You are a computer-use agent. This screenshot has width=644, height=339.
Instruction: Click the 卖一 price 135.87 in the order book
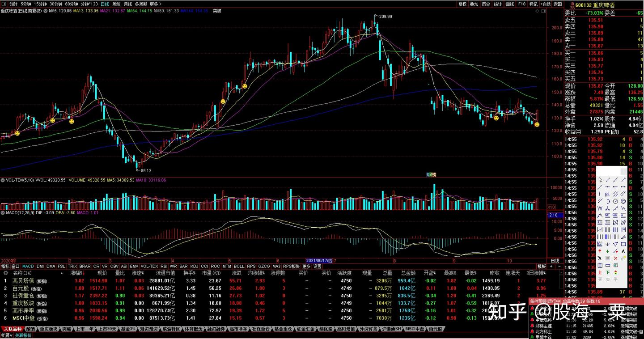pos(596,46)
